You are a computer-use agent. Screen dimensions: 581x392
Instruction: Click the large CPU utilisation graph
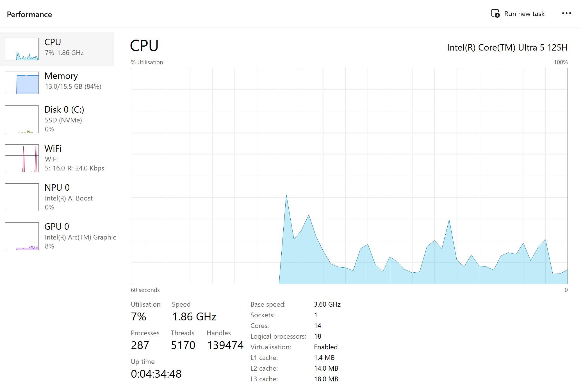pos(349,176)
